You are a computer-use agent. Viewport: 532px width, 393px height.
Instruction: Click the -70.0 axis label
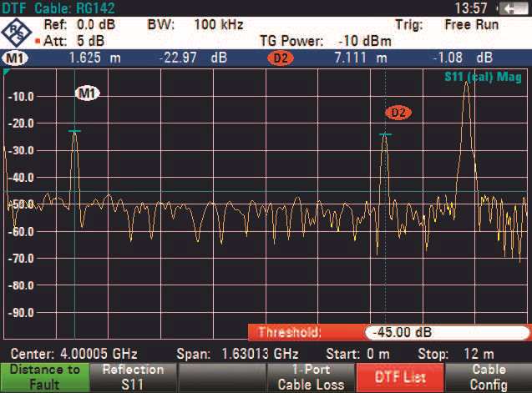tap(21, 259)
